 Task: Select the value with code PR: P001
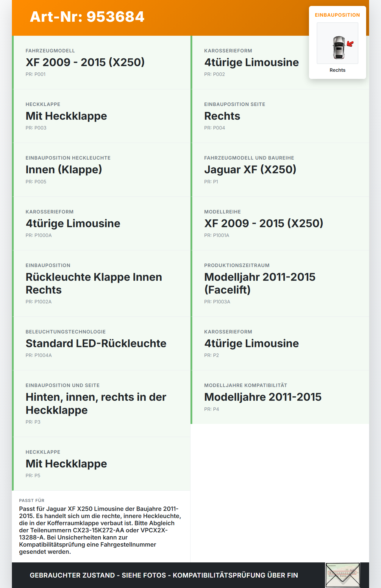point(85,63)
